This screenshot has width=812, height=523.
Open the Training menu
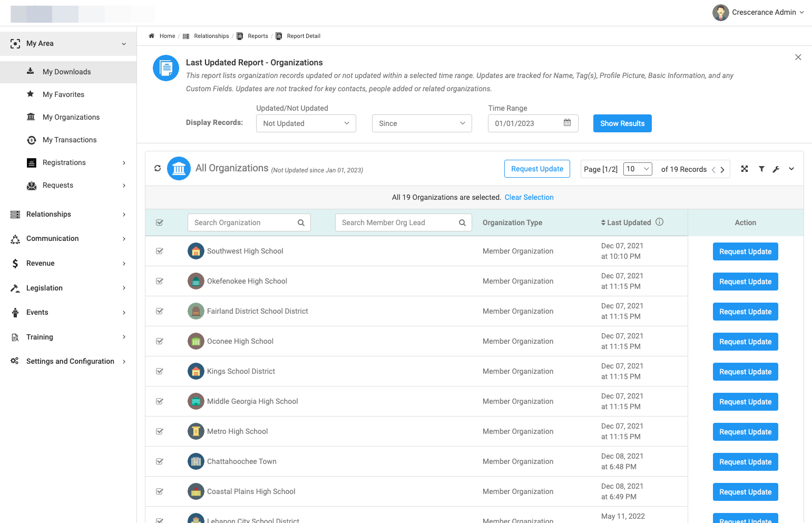coord(69,337)
